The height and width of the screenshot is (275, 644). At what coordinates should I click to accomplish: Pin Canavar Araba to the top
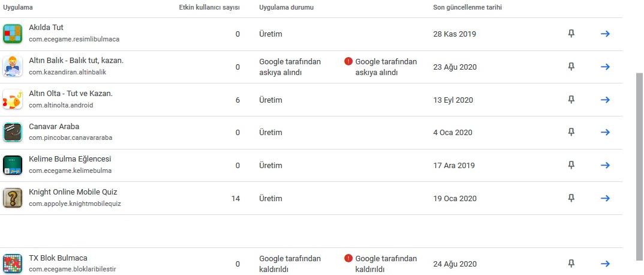pyautogui.click(x=571, y=132)
